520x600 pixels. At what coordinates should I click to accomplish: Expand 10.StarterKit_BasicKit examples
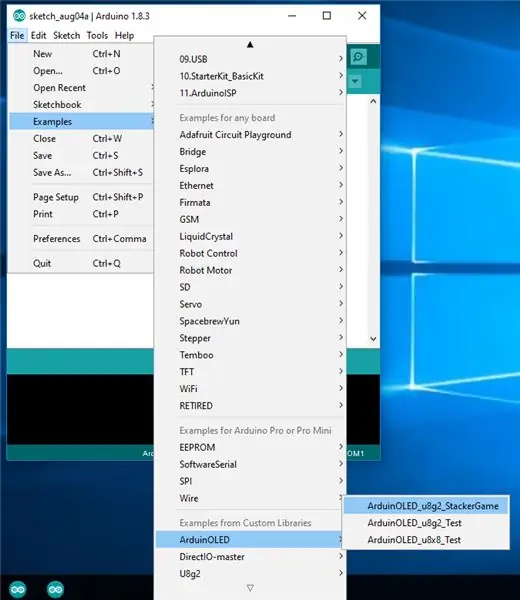pyautogui.click(x=251, y=76)
